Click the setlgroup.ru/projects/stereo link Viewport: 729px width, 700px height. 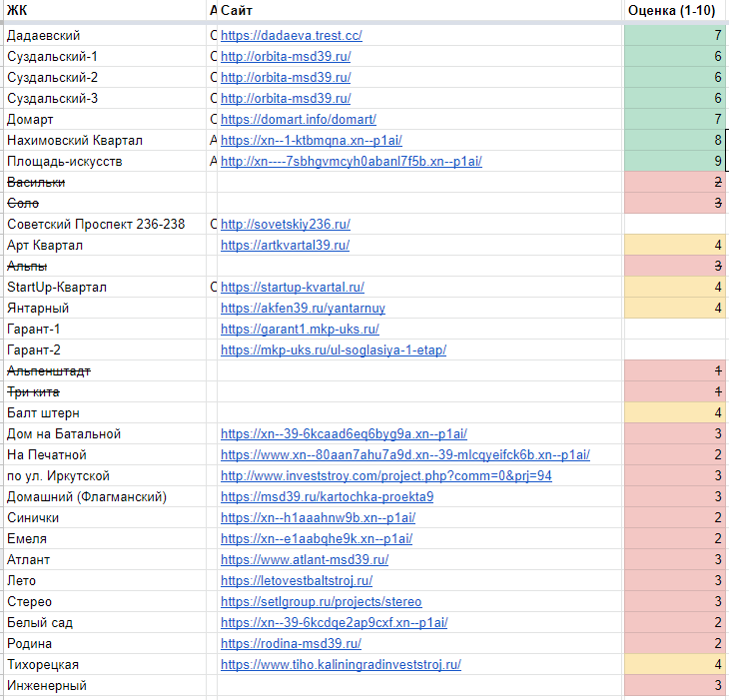321,601
